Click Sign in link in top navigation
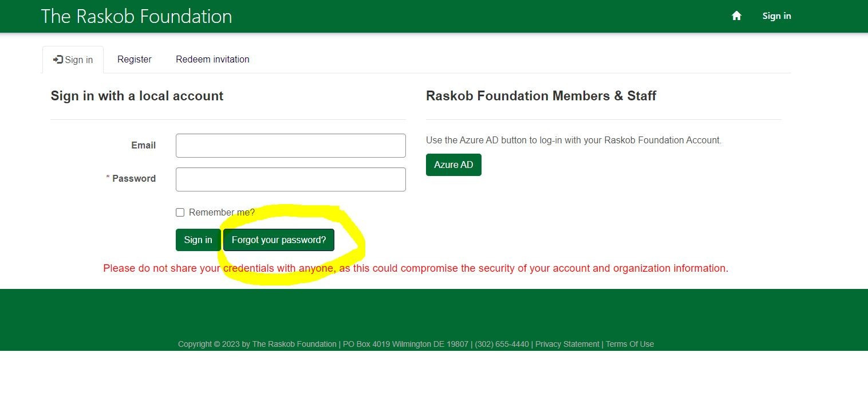Screen dimensions: 868x399 point(776,16)
